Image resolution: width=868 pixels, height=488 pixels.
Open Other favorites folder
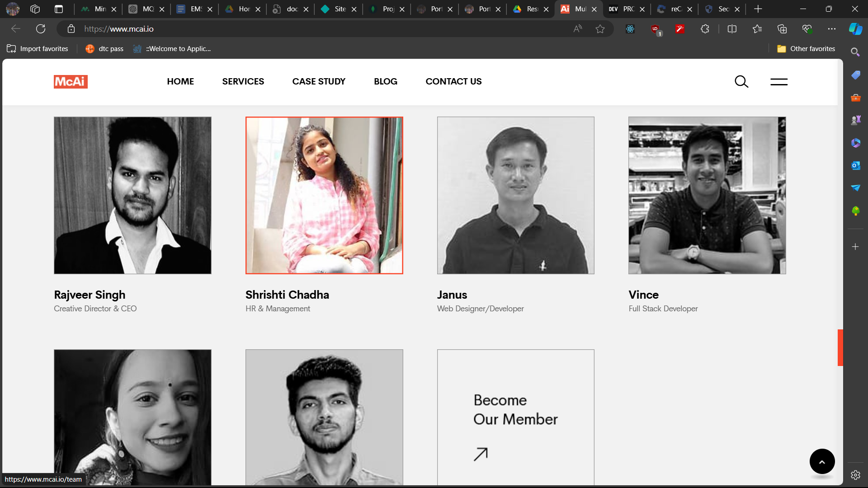pos(806,49)
